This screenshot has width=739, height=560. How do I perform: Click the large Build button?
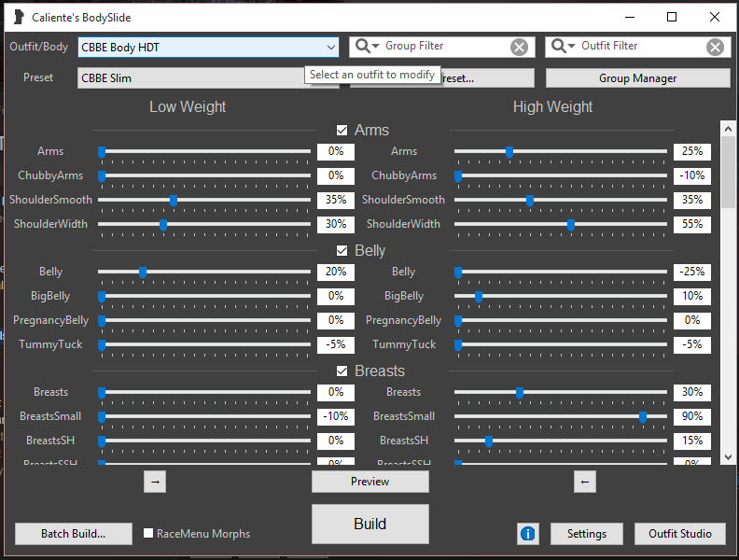point(370,524)
